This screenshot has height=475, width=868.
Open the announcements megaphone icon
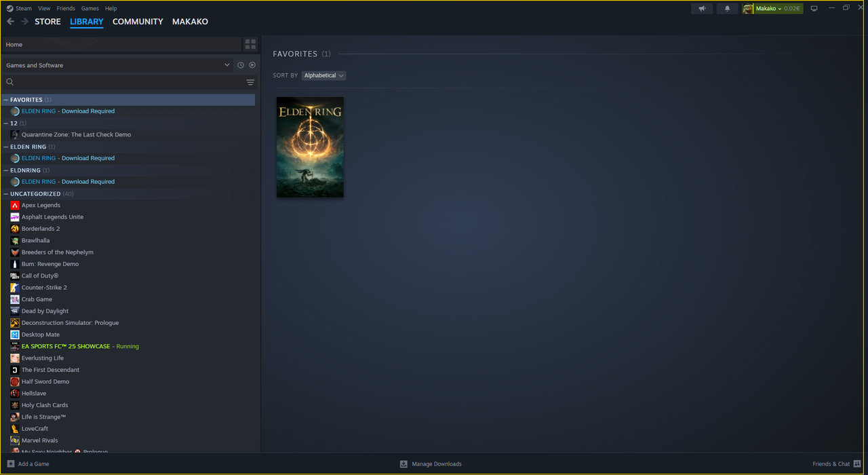(702, 8)
